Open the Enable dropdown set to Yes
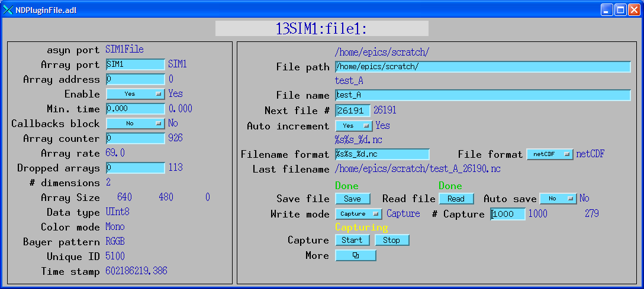This screenshot has height=289, width=644. point(135,94)
